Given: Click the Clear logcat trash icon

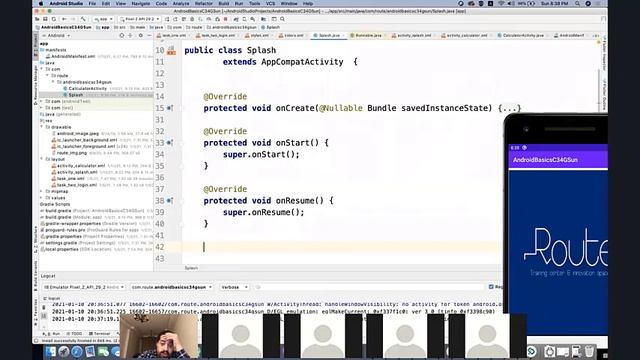Looking at the screenshot, I should 44,308.
